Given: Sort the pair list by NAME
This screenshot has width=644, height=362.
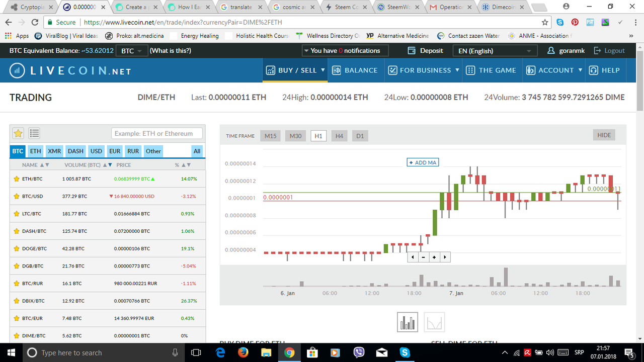Looking at the screenshot, I should pos(36,165).
